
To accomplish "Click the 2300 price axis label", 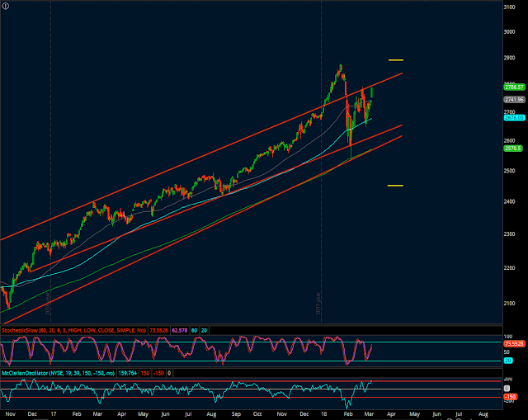I will (x=509, y=234).
